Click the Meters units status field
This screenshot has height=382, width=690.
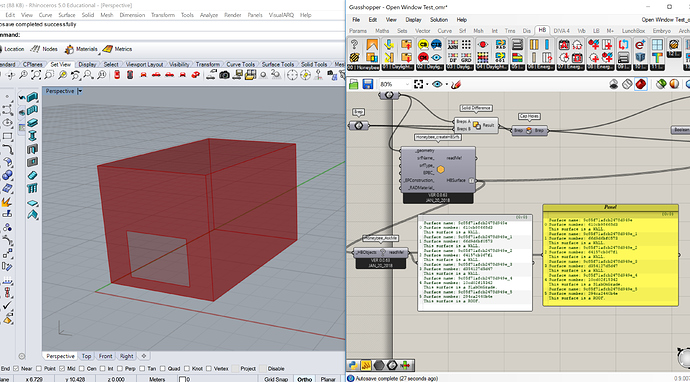click(157, 379)
